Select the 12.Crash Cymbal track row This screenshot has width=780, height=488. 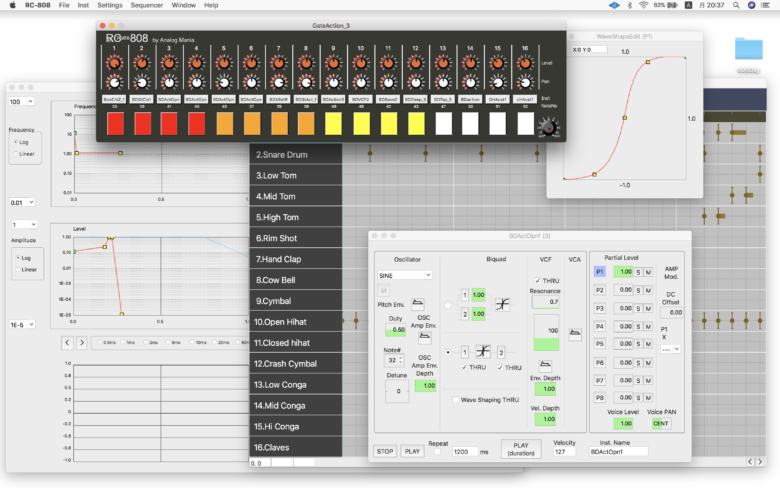tap(295, 364)
